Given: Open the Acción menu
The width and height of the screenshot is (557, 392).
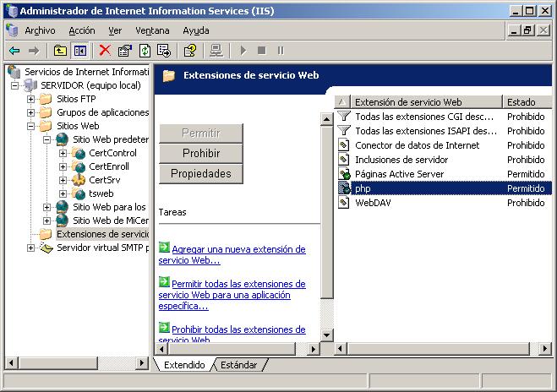Looking at the screenshot, I should point(82,31).
